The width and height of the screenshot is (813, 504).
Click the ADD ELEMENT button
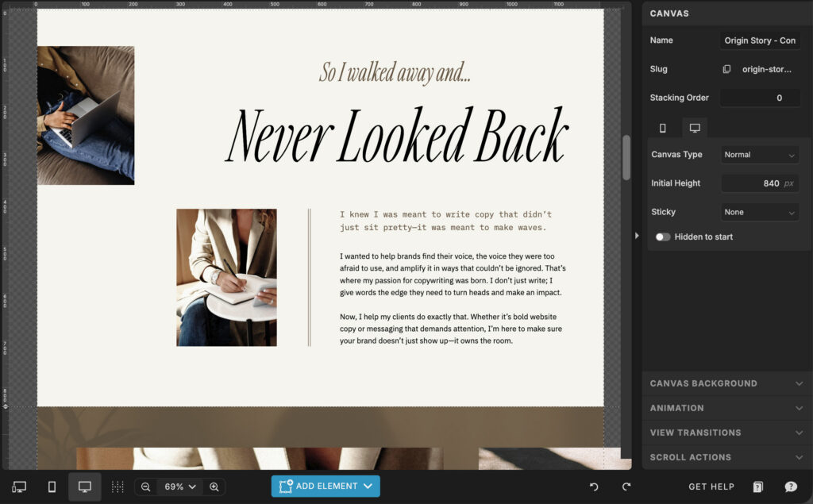point(325,487)
